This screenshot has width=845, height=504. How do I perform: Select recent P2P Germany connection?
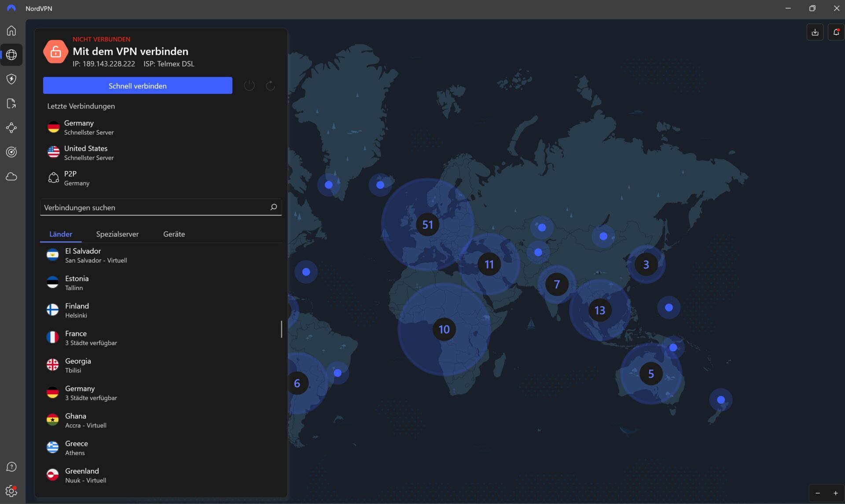[161, 178]
